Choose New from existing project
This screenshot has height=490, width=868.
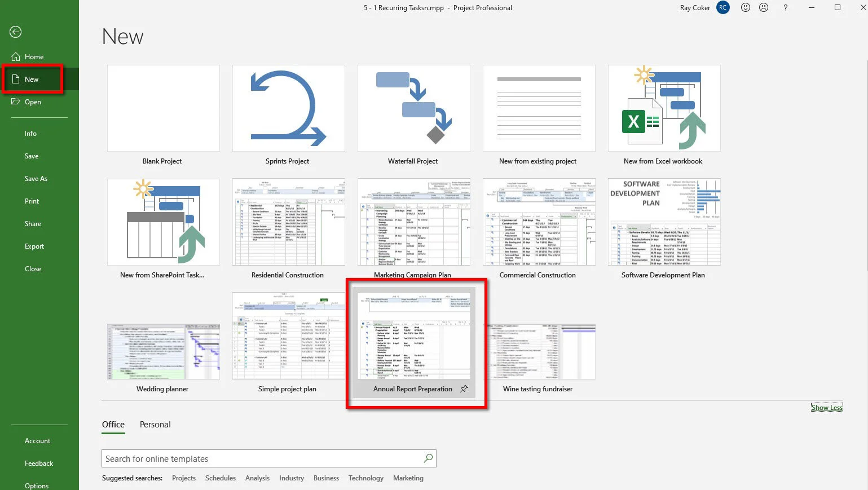tap(539, 108)
